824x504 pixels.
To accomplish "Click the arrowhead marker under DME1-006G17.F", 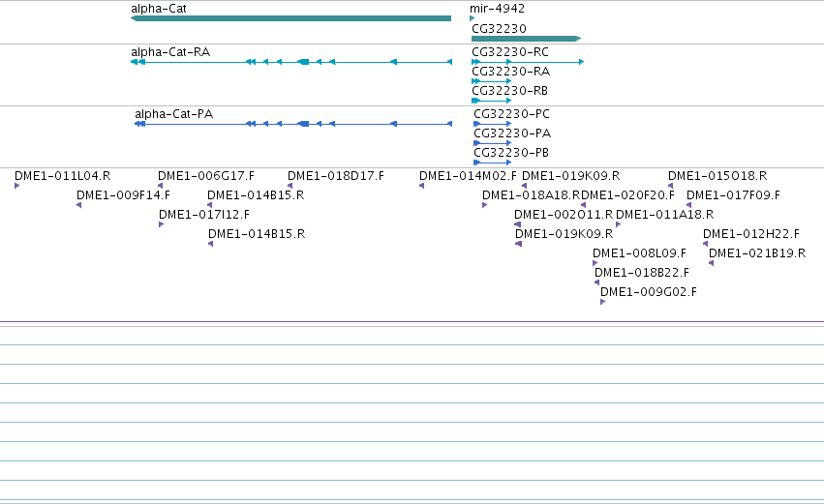I will (x=161, y=186).
